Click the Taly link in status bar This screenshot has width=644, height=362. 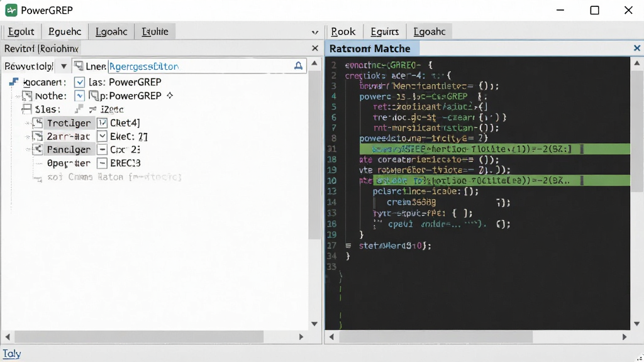pyautogui.click(x=11, y=353)
